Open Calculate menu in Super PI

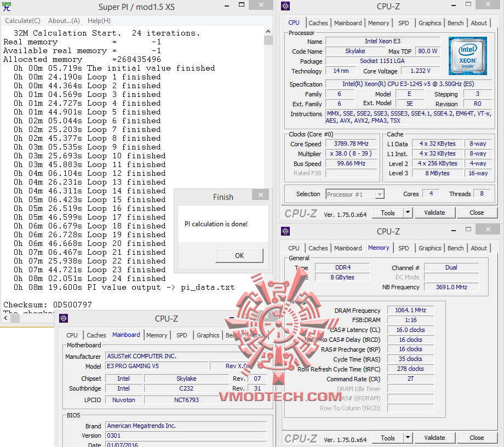(23, 21)
